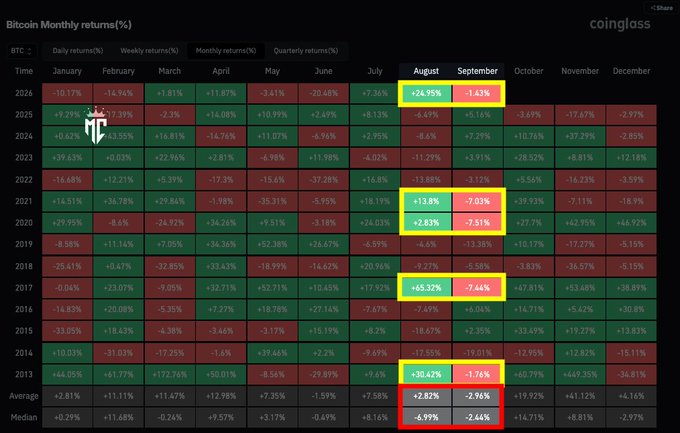Switch to Quarterly returns(%) tab
Viewport: 680px width, 433px height.
click(306, 51)
